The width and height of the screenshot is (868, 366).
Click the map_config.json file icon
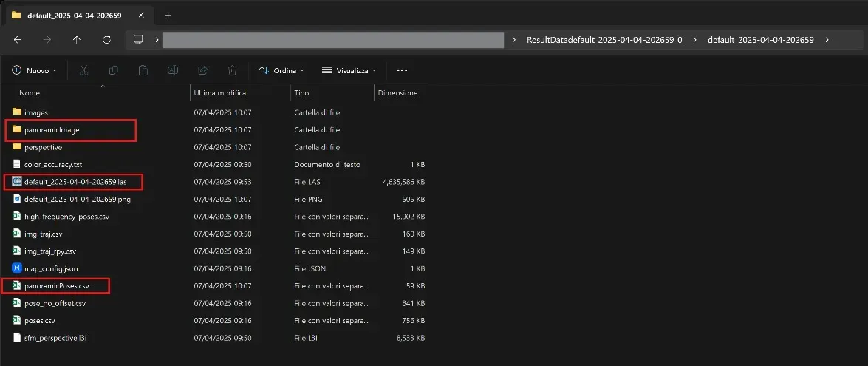point(16,268)
